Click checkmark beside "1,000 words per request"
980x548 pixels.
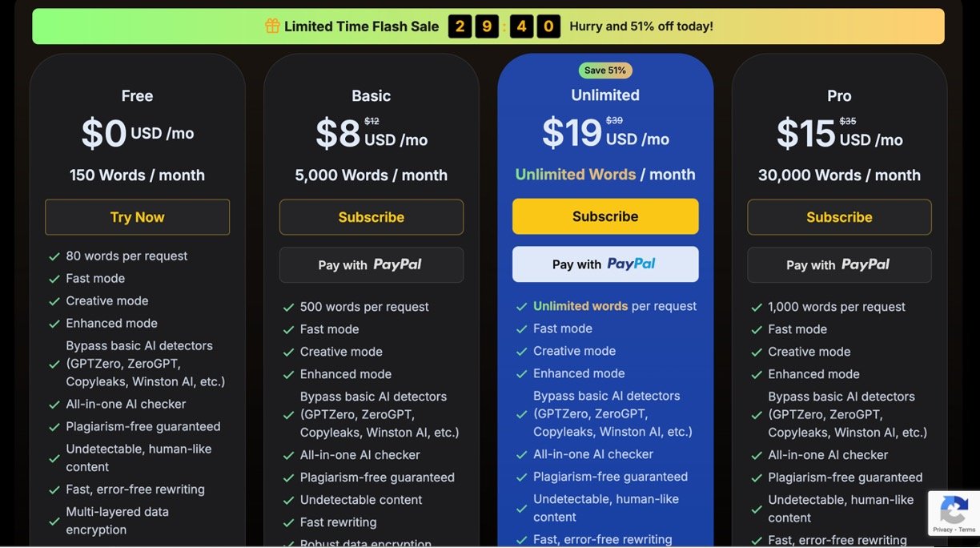click(757, 307)
